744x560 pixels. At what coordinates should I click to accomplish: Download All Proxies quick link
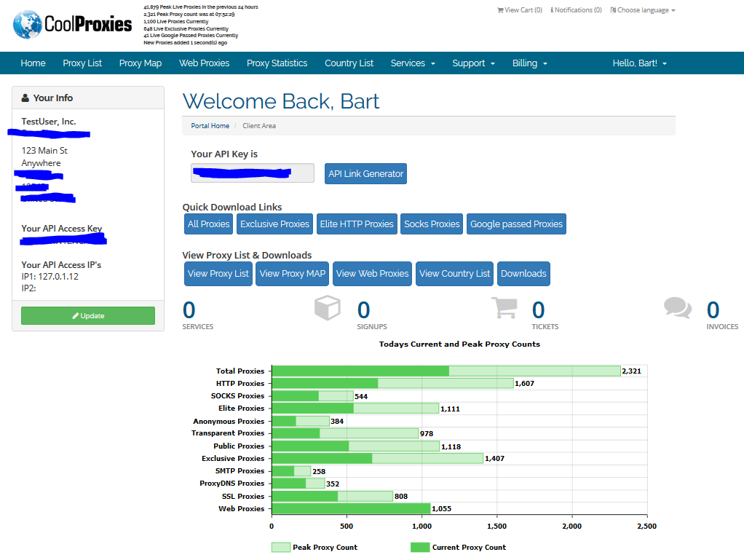tap(208, 224)
